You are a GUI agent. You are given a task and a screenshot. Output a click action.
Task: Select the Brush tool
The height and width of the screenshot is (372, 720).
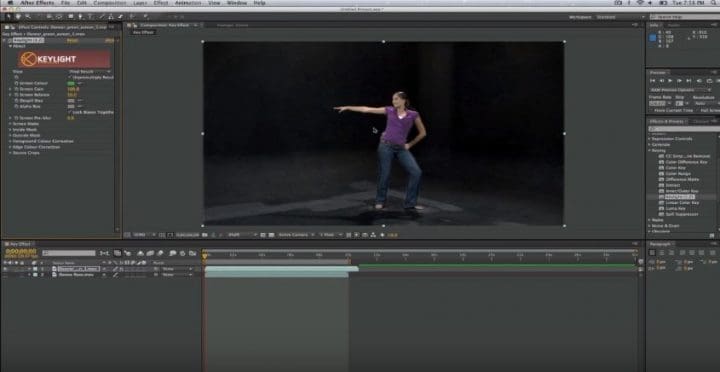coord(101,17)
